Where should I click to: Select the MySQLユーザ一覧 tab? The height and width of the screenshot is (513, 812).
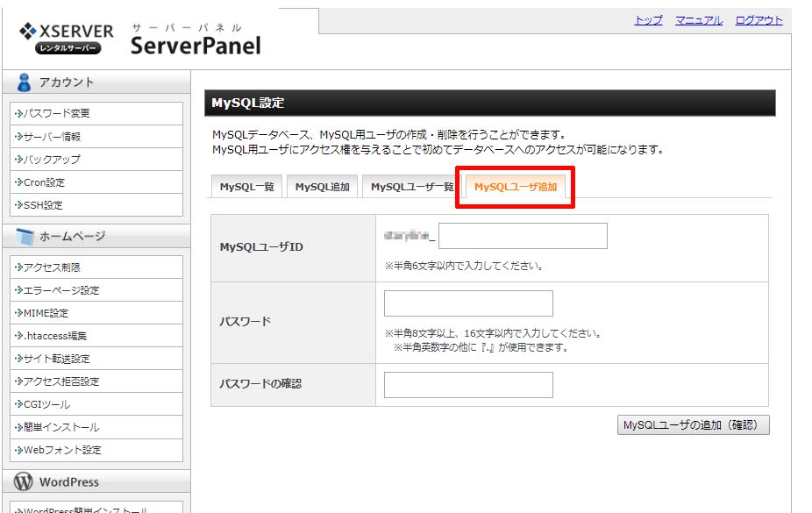[x=411, y=187]
